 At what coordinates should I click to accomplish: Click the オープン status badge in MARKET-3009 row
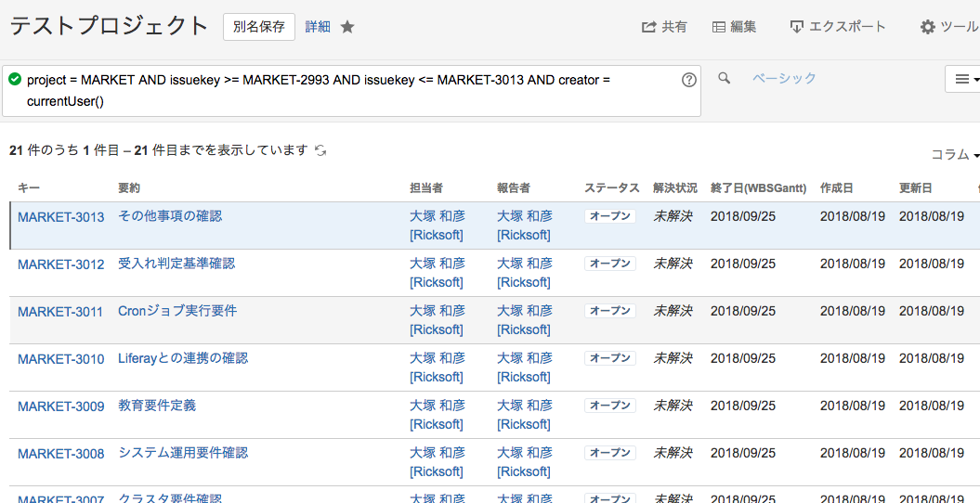point(610,406)
